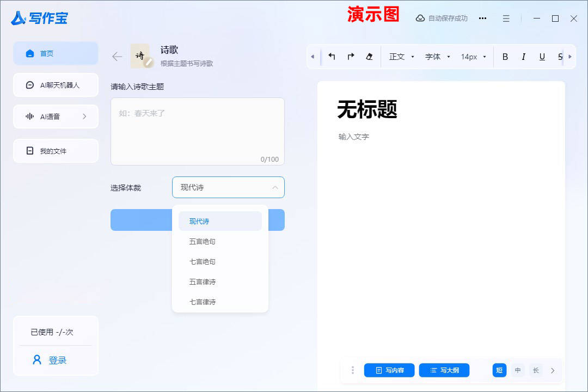Screen dimensions: 588x392
Task: Open 我的文件 from sidebar
Action: pos(56,151)
